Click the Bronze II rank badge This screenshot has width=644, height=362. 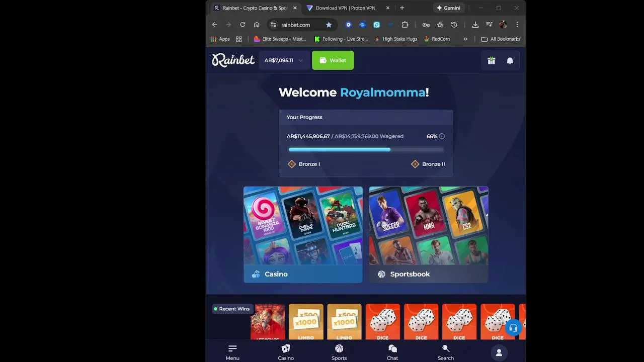[428, 164]
